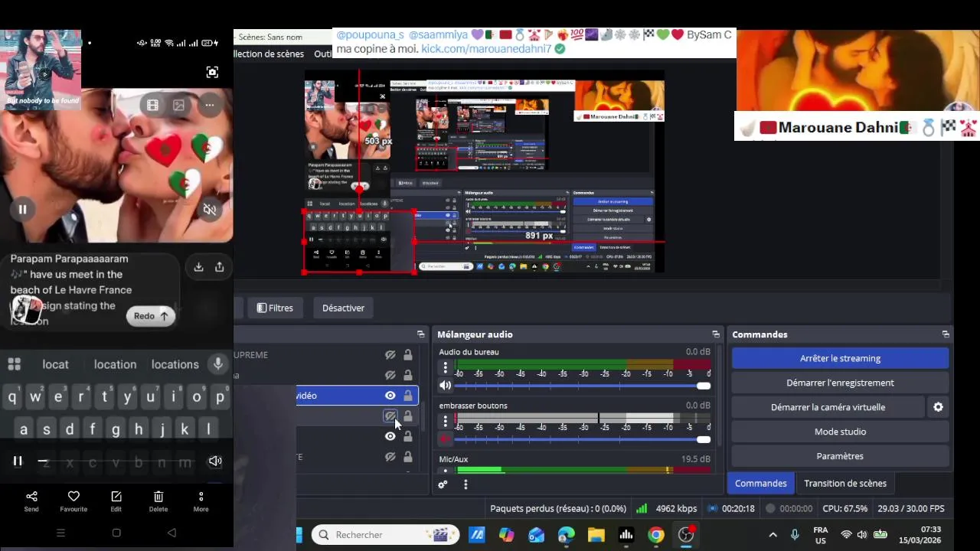This screenshot has width=980, height=551.
Task: Open the Outils menu
Action: pos(322,54)
